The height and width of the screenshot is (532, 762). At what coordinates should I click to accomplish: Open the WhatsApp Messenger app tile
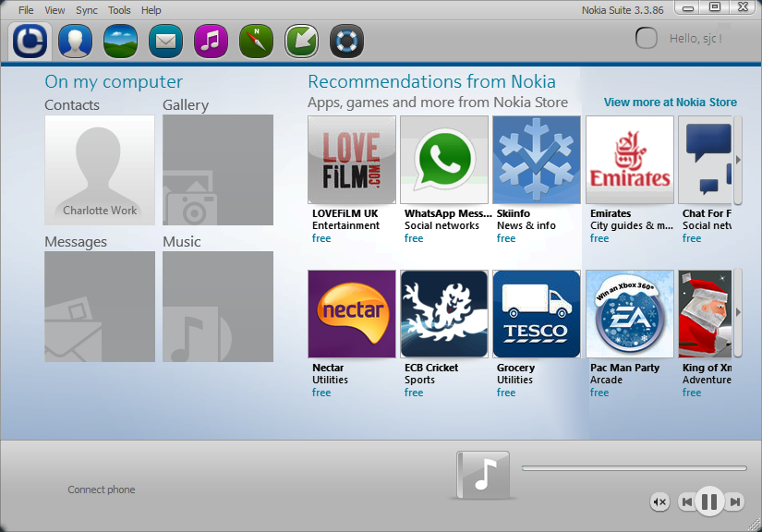(444, 160)
